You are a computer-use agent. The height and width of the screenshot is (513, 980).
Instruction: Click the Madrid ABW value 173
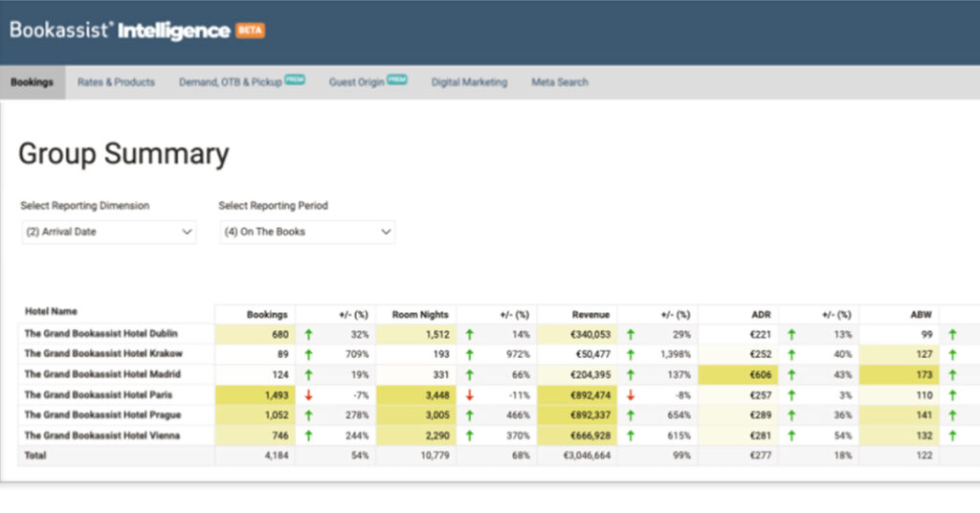924,375
